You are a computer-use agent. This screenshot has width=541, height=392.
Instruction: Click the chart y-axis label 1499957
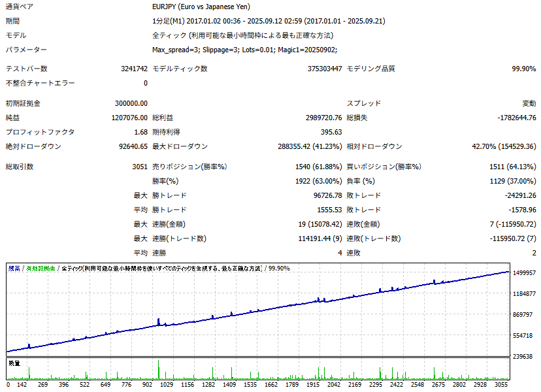point(525,273)
